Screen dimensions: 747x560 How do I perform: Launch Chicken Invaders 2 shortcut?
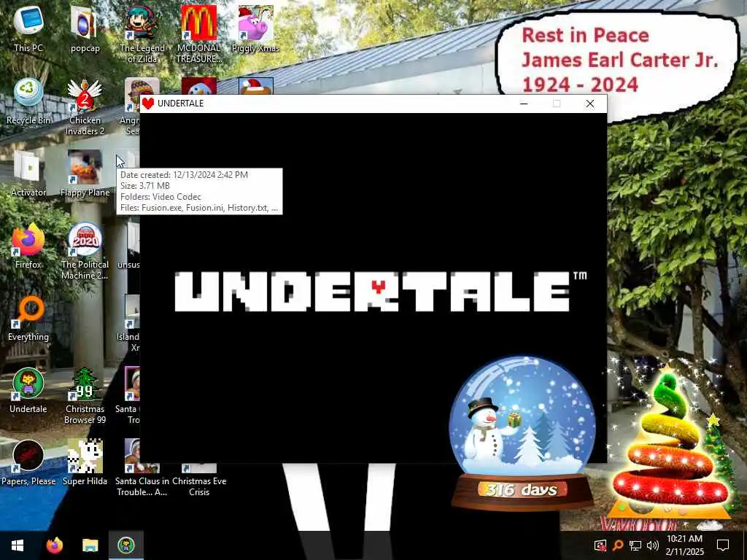85,106
